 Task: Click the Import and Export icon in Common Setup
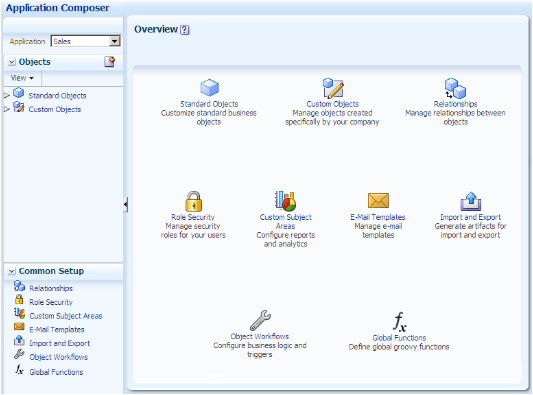tap(19, 340)
